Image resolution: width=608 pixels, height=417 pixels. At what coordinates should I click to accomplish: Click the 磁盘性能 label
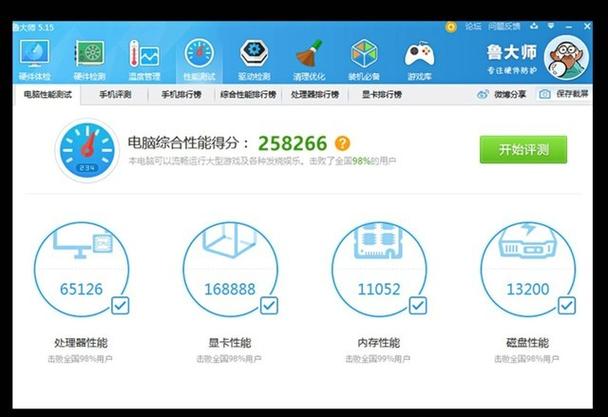[527, 343]
